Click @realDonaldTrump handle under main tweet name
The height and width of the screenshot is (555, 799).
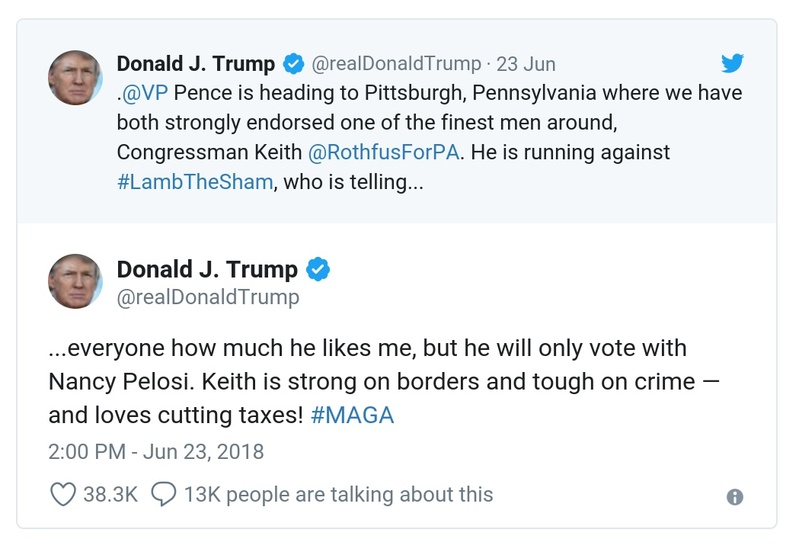tap(208, 298)
